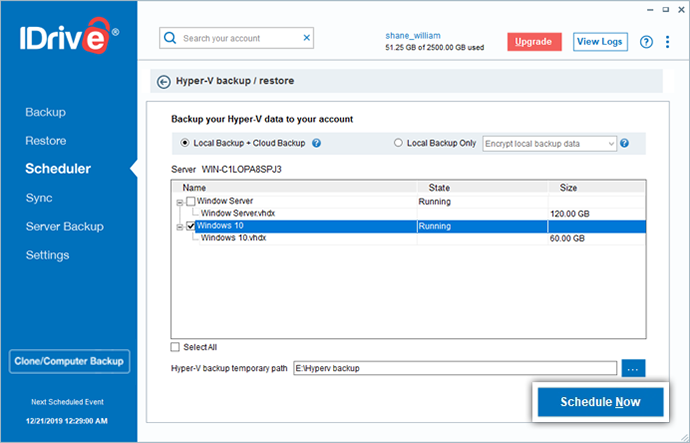The width and height of the screenshot is (690, 443).
Task: Select the Window Server.vhdx row
Action: (x=238, y=213)
